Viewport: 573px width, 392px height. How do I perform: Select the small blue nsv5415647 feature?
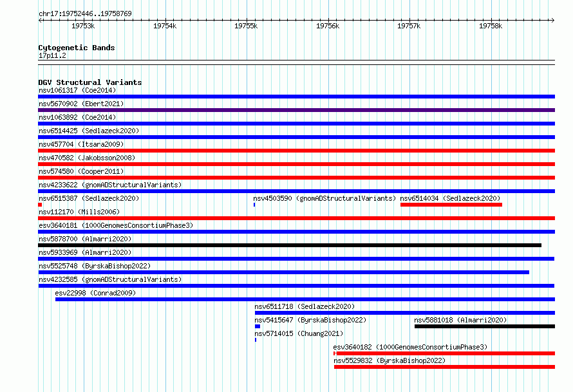pyautogui.click(x=258, y=326)
